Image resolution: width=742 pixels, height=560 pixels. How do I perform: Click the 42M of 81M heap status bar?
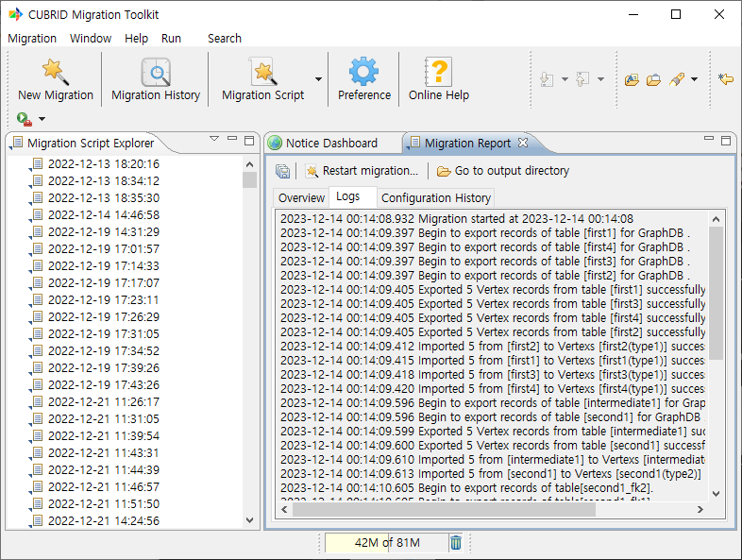point(387,542)
